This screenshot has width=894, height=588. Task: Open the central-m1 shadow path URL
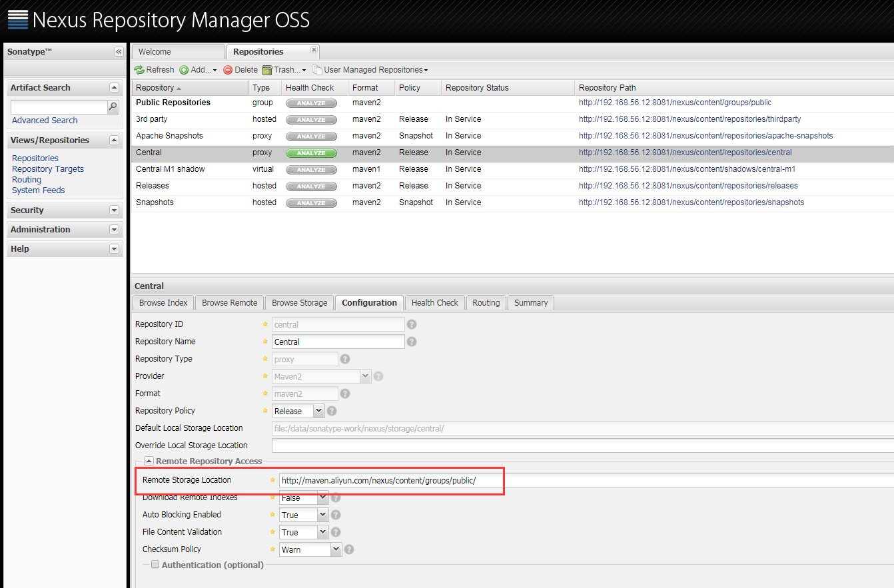pyautogui.click(x=687, y=169)
